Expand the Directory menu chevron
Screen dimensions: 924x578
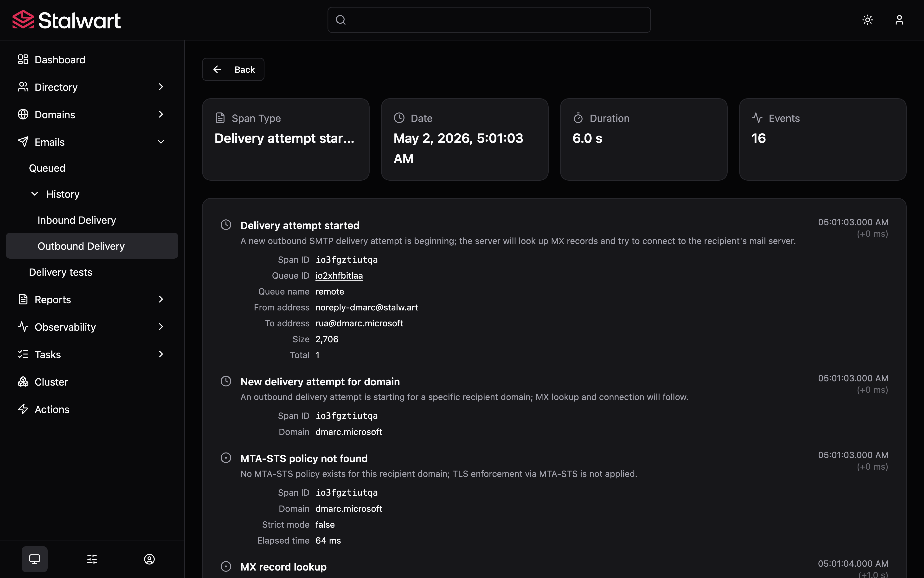pos(161,87)
